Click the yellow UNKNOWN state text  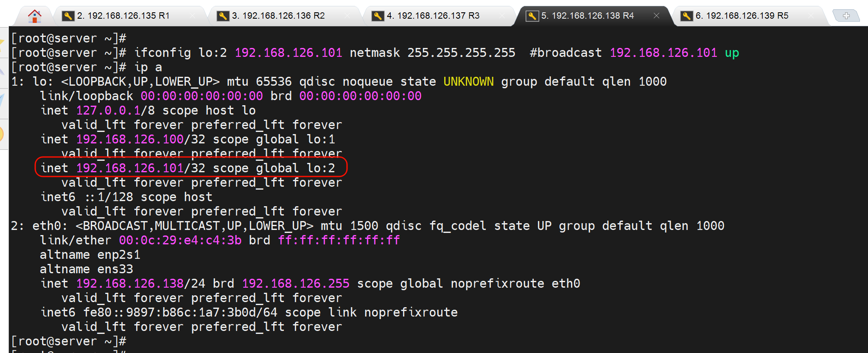pyautogui.click(x=468, y=81)
